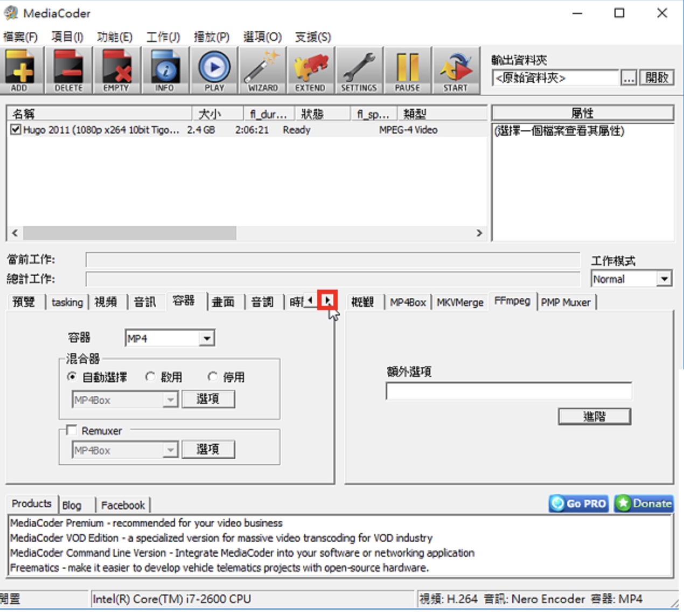Switch to the 概觀 tab
684x616 pixels.
tap(362, 302)
